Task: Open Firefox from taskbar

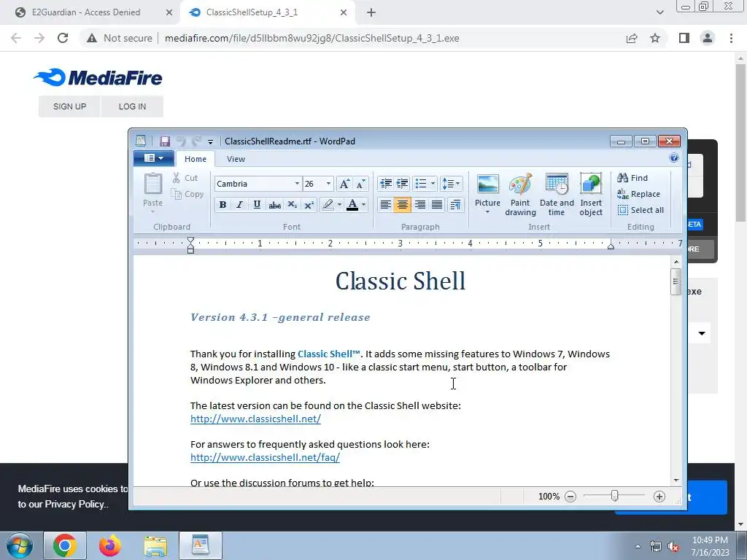Action: 109,545
